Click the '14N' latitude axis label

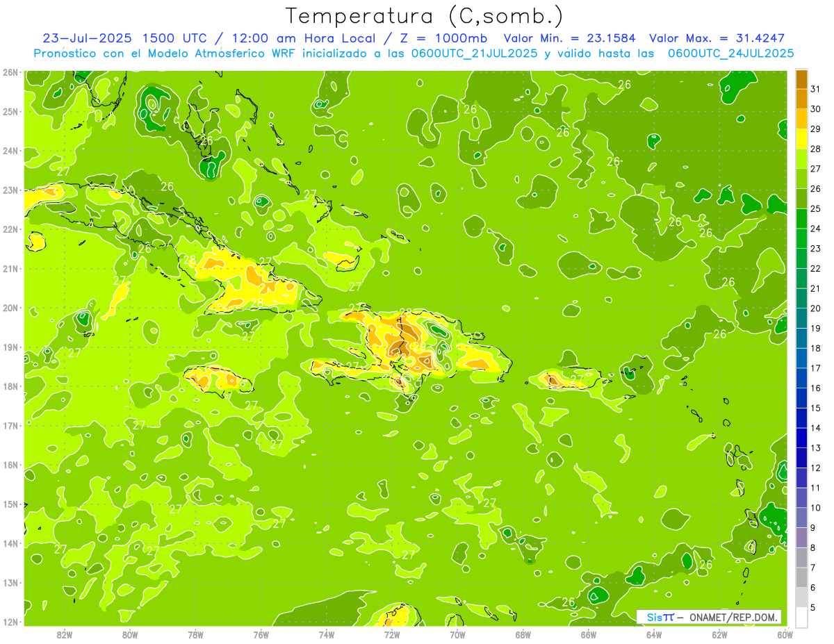tap(10, 543)
